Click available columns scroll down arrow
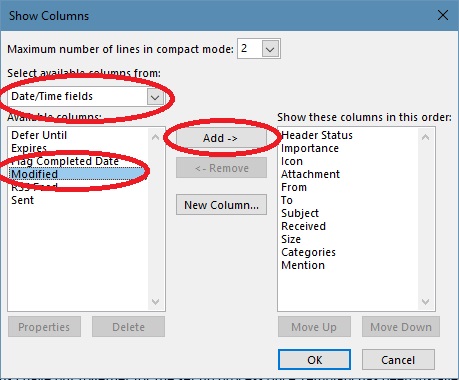The image size is (459, 380). click(x=155, y=302)
